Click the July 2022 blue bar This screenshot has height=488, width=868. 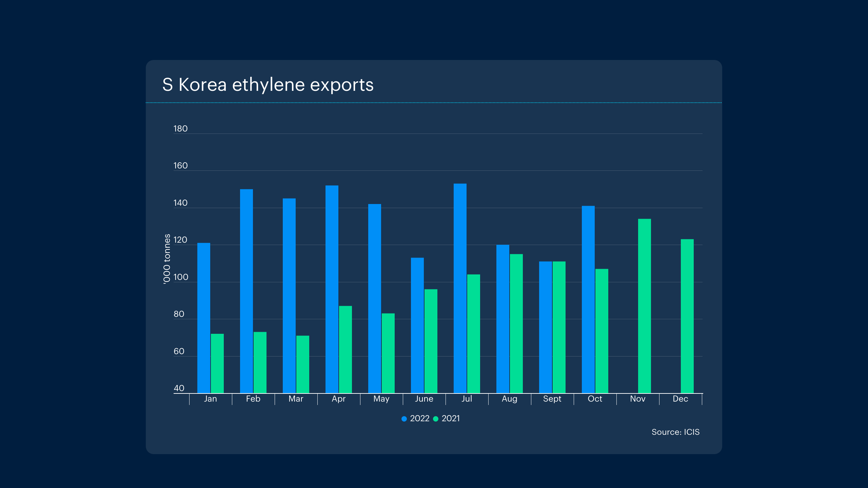[460, 288]
